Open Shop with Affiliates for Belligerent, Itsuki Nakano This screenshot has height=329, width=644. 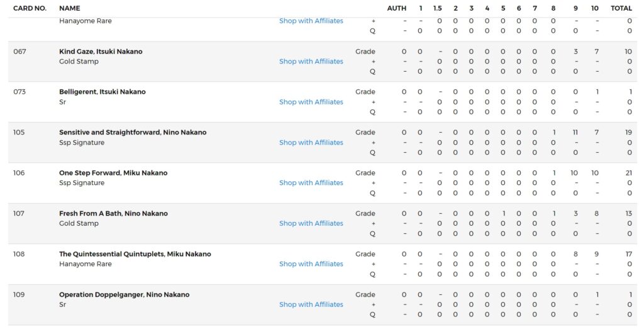(x=311, y=102)
